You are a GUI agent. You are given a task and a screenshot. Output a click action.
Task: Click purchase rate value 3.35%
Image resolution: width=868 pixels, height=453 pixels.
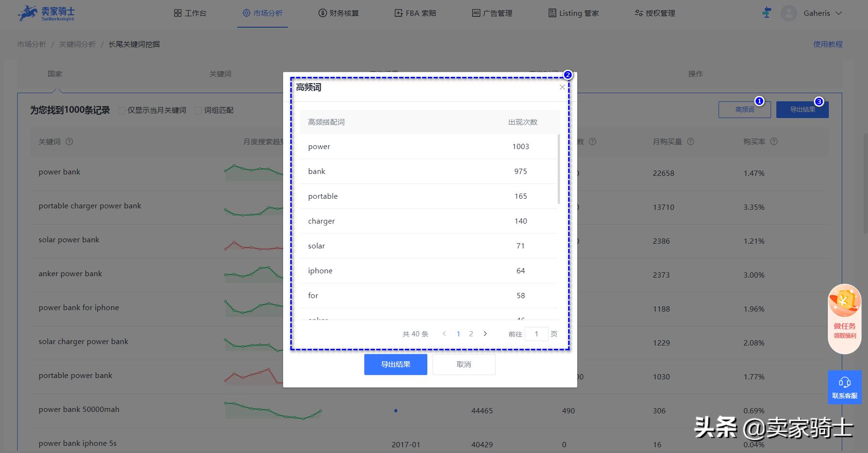tap(754, 207)
